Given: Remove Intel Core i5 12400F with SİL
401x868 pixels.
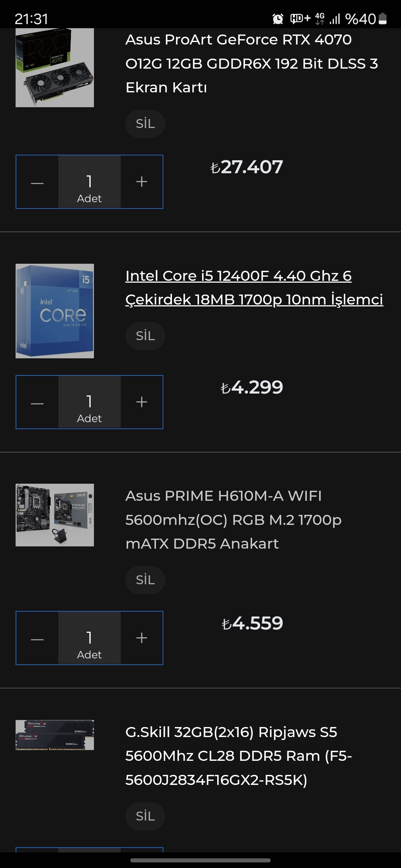Looking at the screenshot, I should click(x=145, y=336).
